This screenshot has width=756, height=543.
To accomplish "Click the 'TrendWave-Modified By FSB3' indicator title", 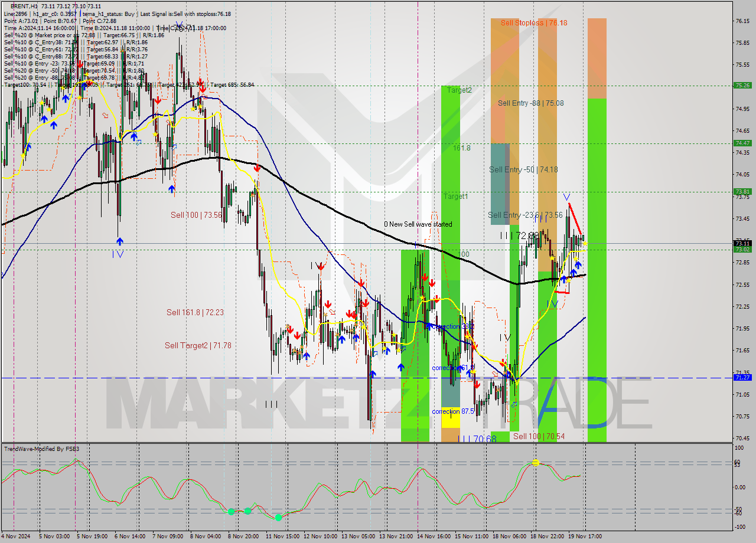I will coord(42,449).
